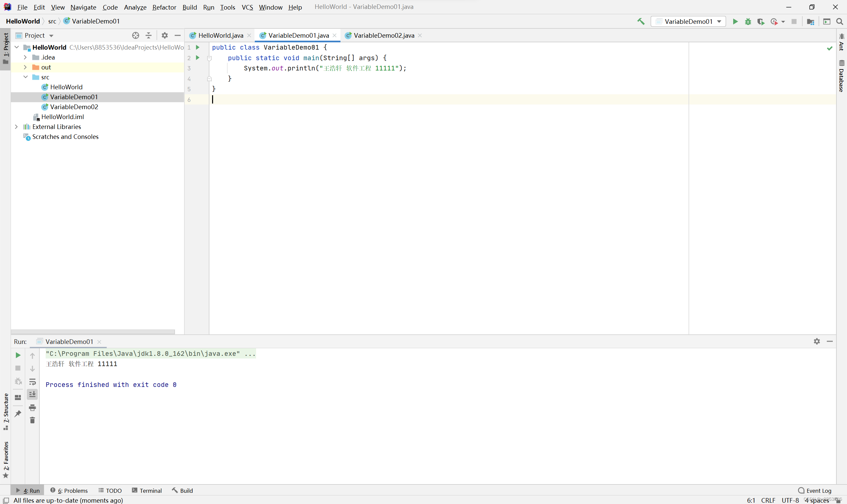Image resolution: width=847 pixels, height=504 pixels.
Task: Clear console with trash icon
Action: [32, 420]
